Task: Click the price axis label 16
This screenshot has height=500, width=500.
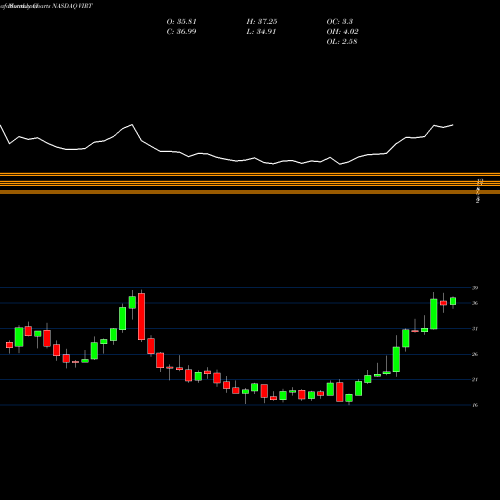Action: 475,405
